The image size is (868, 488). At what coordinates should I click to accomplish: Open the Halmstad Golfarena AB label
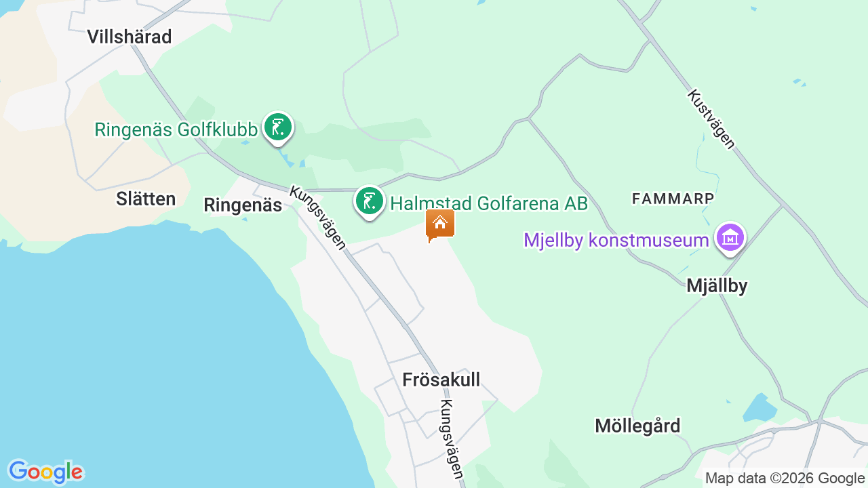(x=489, y=203)
